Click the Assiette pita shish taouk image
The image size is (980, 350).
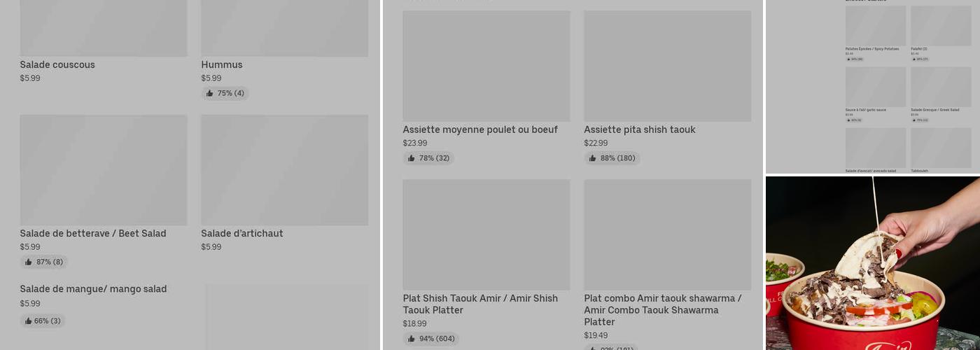pyautogui.click(x=667, y=66)
